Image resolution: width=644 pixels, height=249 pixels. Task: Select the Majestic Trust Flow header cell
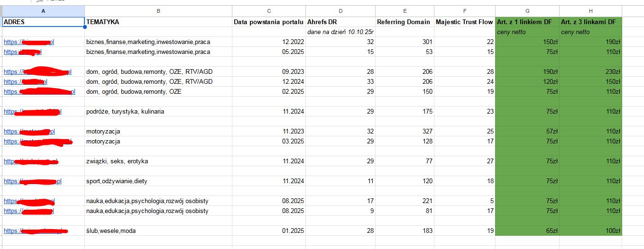464,22
